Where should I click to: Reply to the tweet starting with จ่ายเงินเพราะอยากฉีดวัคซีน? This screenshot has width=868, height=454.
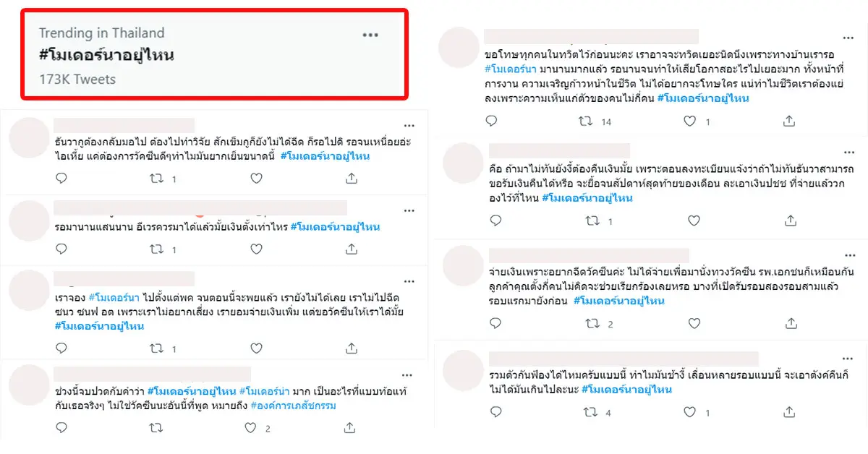click(x=490, y=324)
